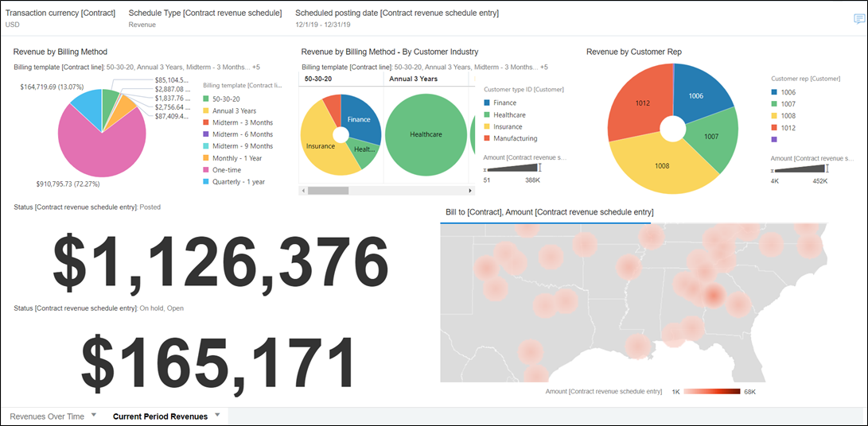The width and height of the screenshot is (868, 426).
Task: Click the Schedule Type filter label
Action: (204, 14)
